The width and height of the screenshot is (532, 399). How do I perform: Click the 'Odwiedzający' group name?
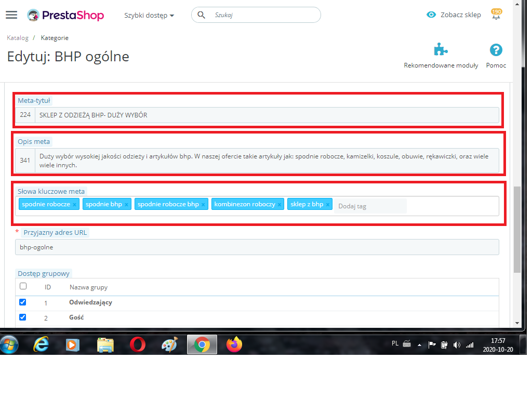pyautogui.click(x=90, y=302)
